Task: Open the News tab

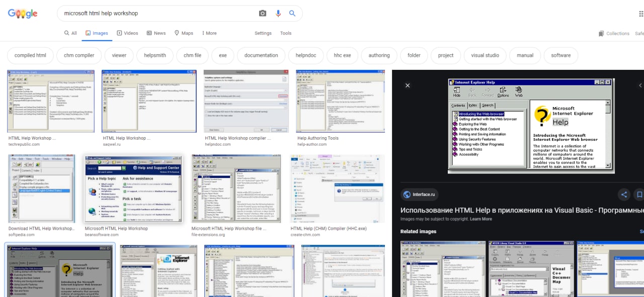Action: click(156, 33)
